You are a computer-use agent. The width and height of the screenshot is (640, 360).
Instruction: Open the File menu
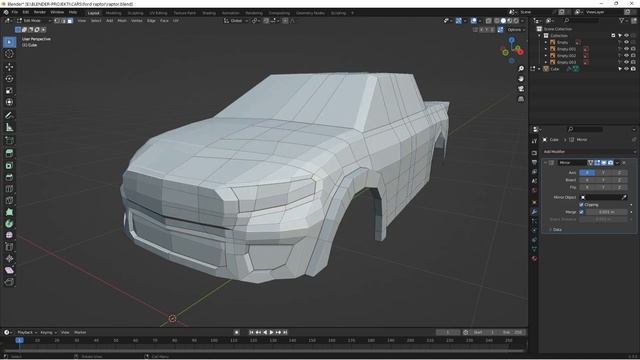15,12
